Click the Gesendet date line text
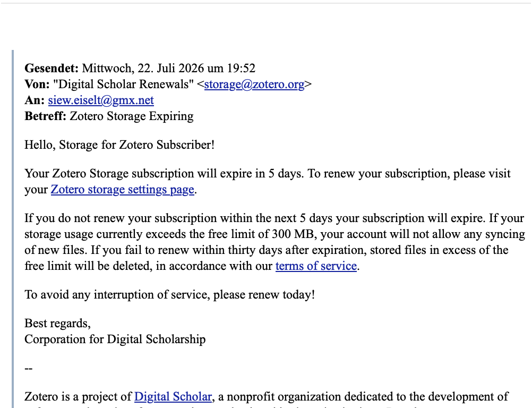This screenshot has width=532, height=408. pyautogui.click(x=140, y=68)
